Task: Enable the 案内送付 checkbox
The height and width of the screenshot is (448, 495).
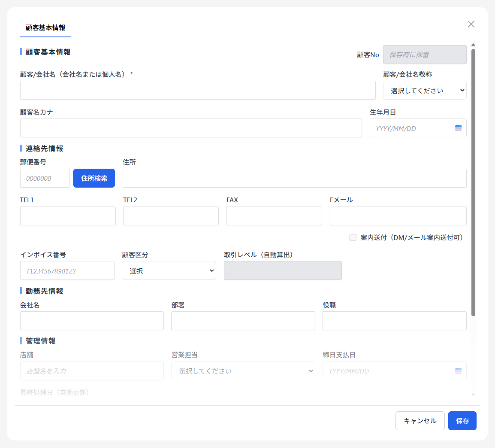Action: pyautogui.click(x=353, y=237)
